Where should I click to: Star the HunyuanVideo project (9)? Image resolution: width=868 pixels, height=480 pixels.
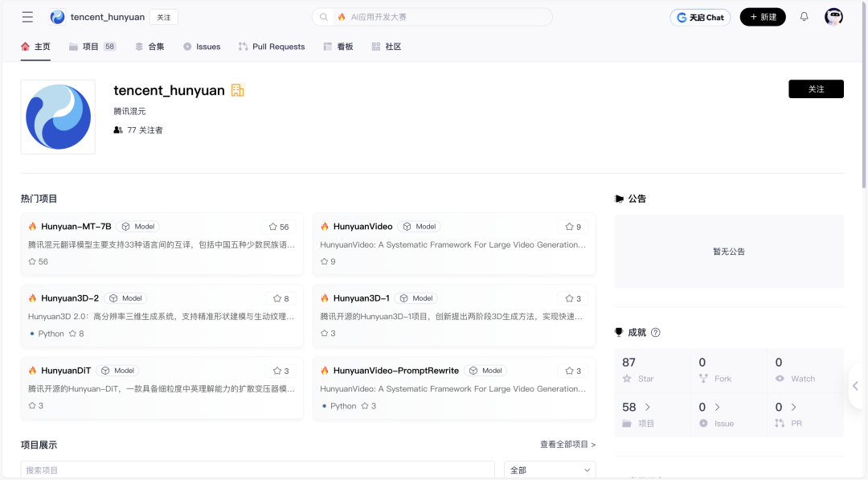pyautogui.click(x=573, y=227)
